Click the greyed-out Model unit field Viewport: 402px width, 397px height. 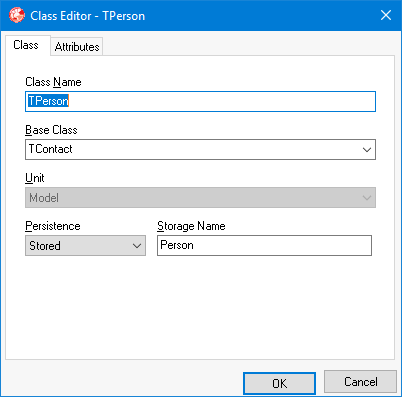200,198
